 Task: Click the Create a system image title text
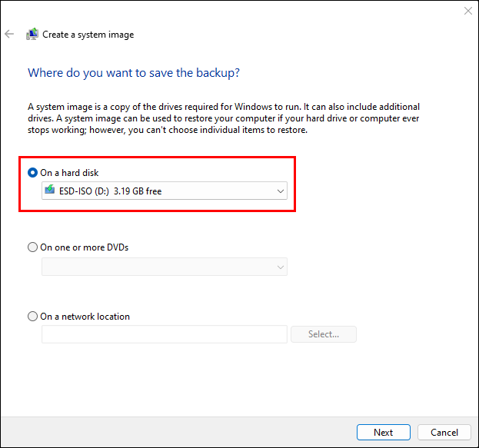(88, 35)
